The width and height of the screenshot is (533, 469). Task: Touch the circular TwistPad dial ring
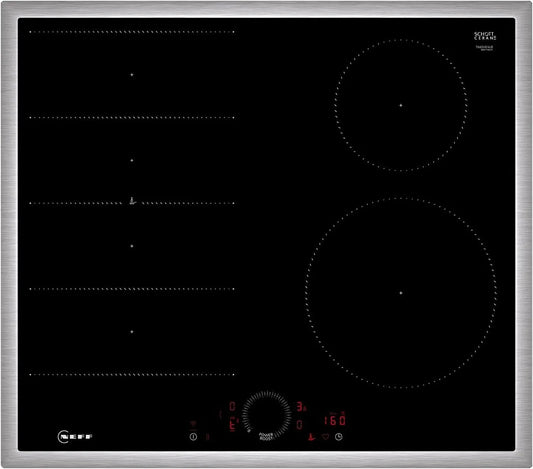267,415
